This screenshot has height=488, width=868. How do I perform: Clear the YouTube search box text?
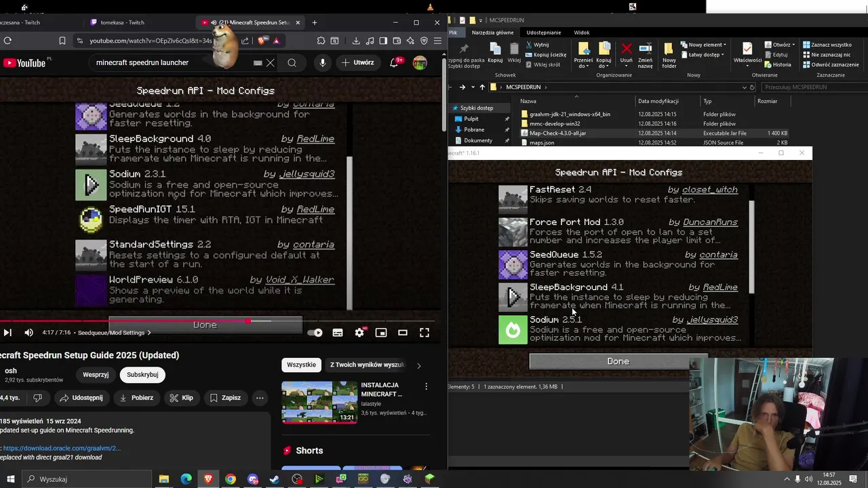[270, 63]
